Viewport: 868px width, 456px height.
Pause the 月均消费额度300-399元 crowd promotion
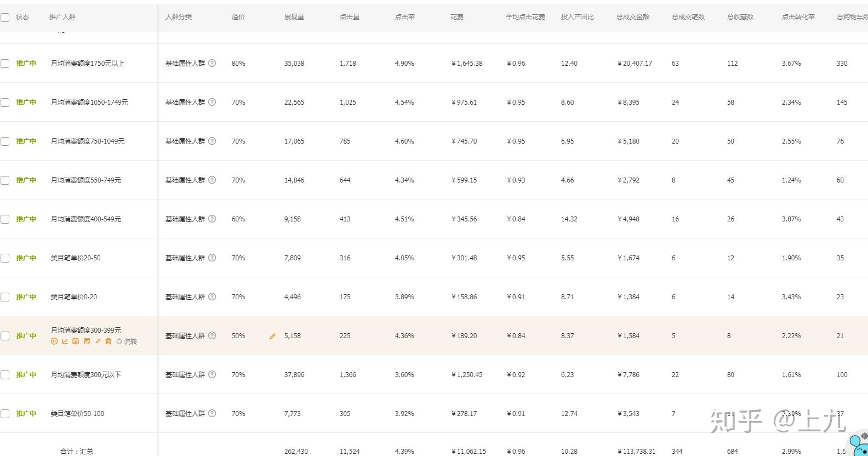point(54,341)
